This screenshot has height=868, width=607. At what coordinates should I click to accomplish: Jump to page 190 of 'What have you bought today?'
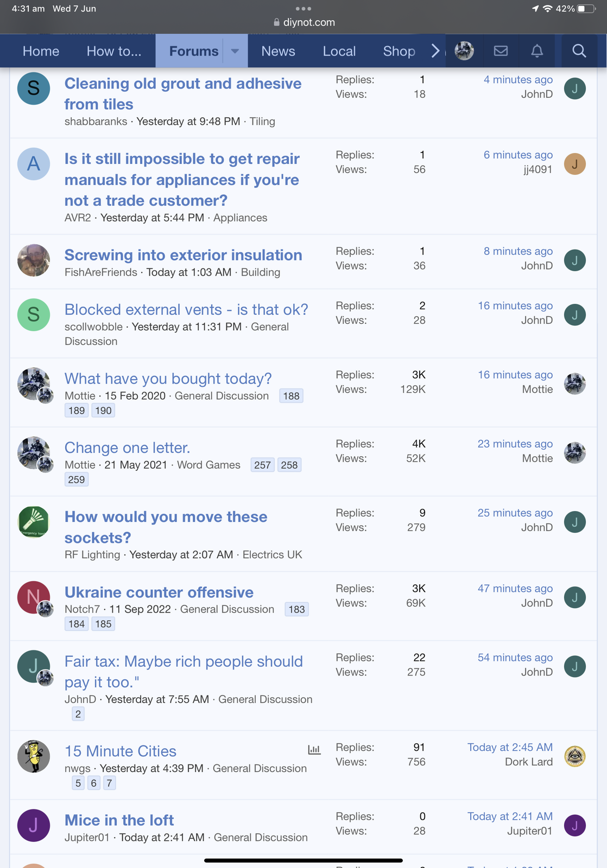(x=103, y=411)
